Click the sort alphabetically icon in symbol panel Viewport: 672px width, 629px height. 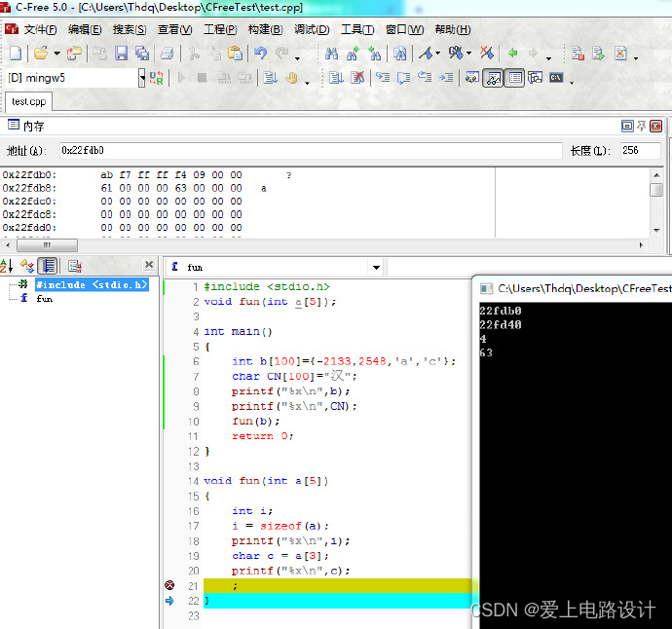(7, 266)
